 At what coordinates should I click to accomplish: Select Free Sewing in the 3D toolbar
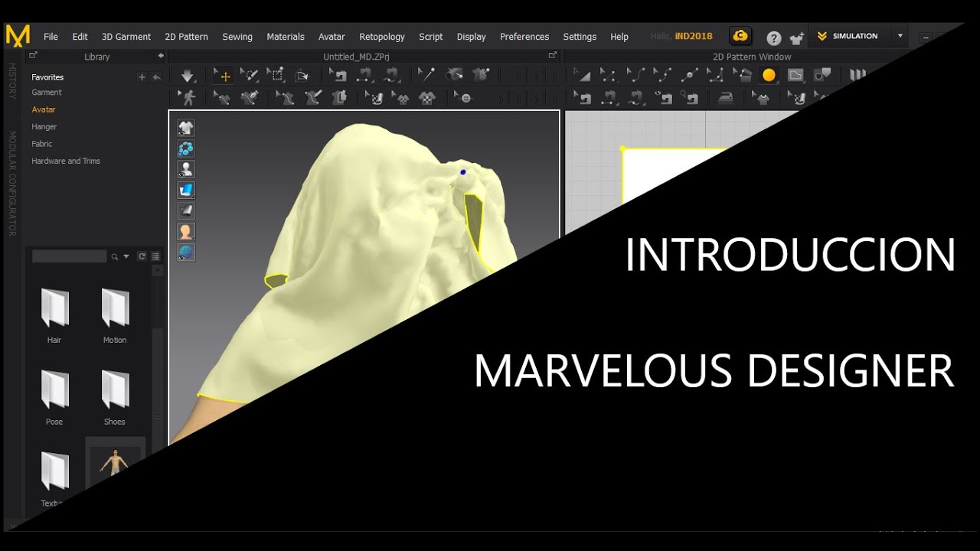pyautogui.click(x=391, y=75)
